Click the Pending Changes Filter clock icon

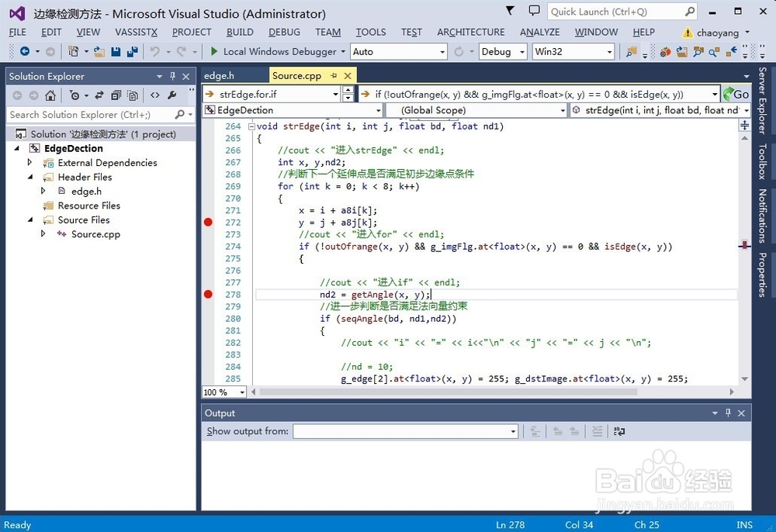74,95
